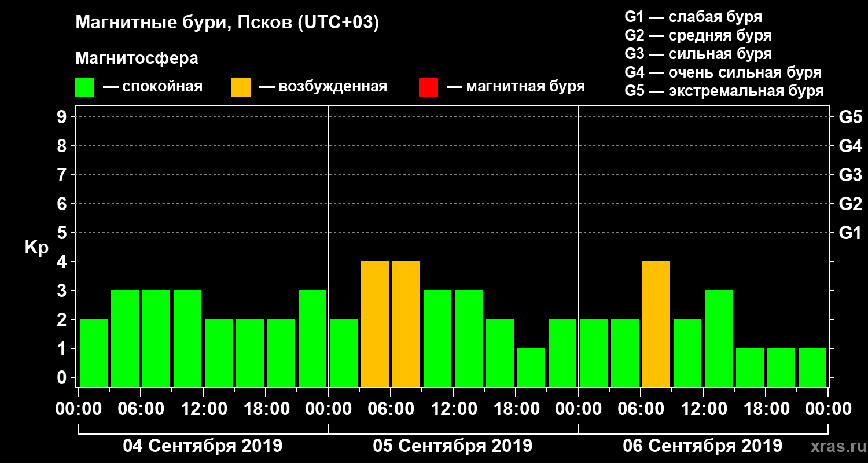The width and height of the screenshot is (868, 463).
Task: Select the title "Магнитные бури, Псков (UTC+03)"
Action: click(227, 23)
